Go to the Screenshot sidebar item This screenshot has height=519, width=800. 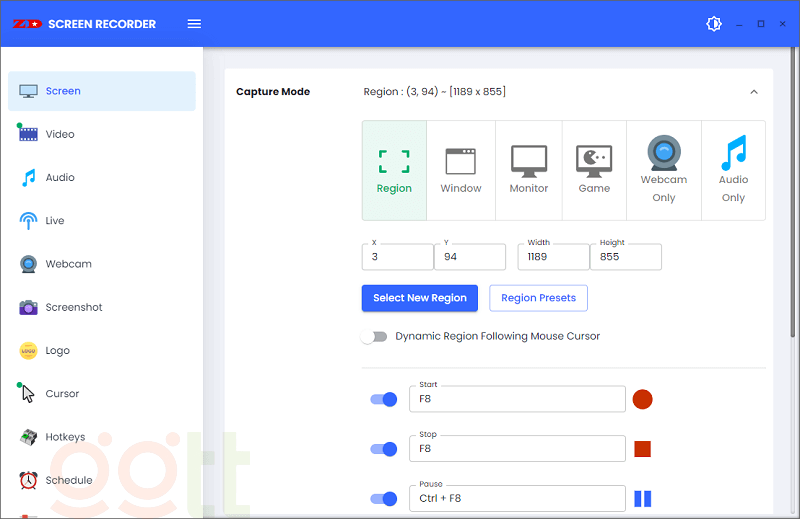(73, 307)
